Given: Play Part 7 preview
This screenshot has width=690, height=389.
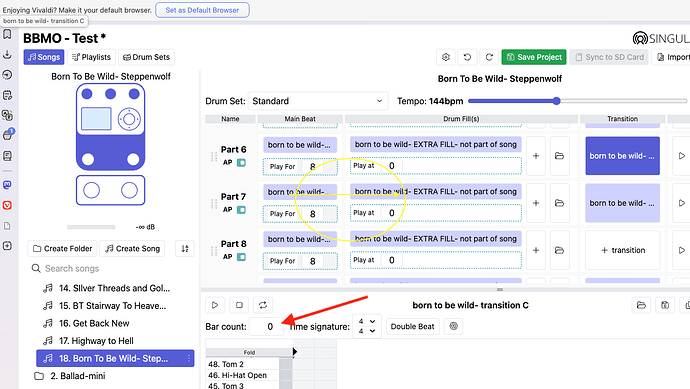Looking at the screenshot, I should pyautogui.click(x=681, y=203).
